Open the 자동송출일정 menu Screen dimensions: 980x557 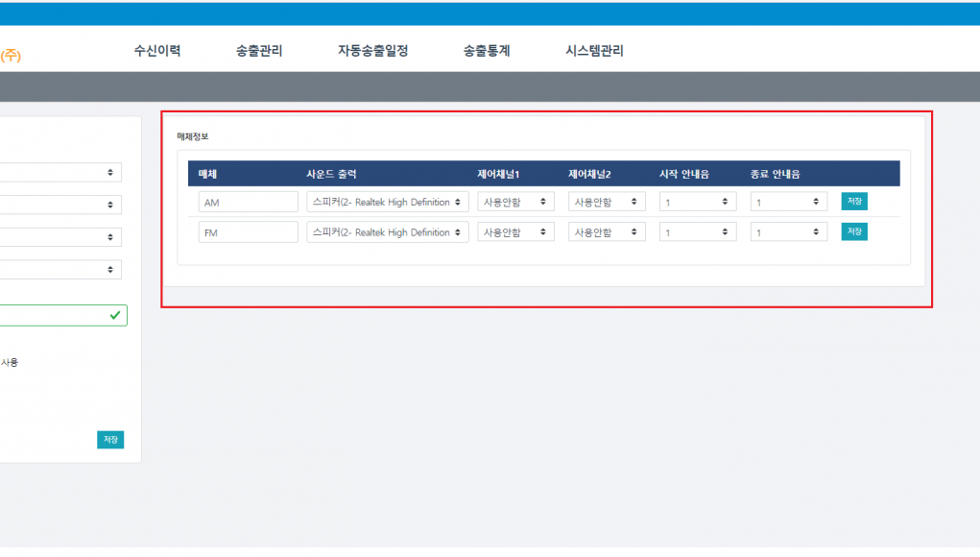[373, 51]
